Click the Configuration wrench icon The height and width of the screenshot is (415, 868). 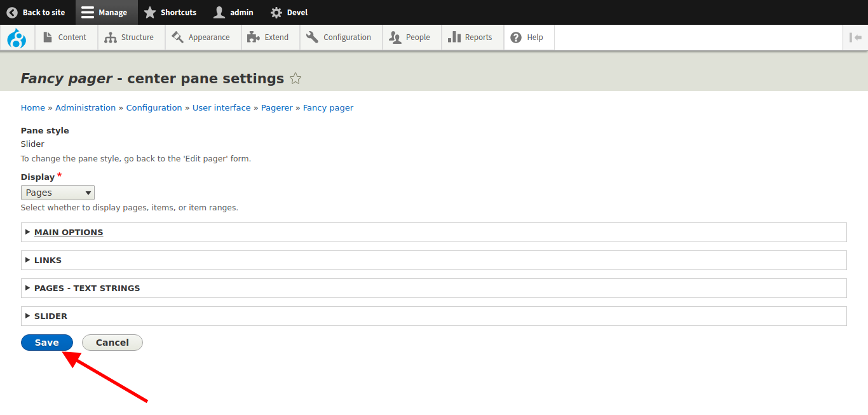pyautogui.click(x=312, y=36)
